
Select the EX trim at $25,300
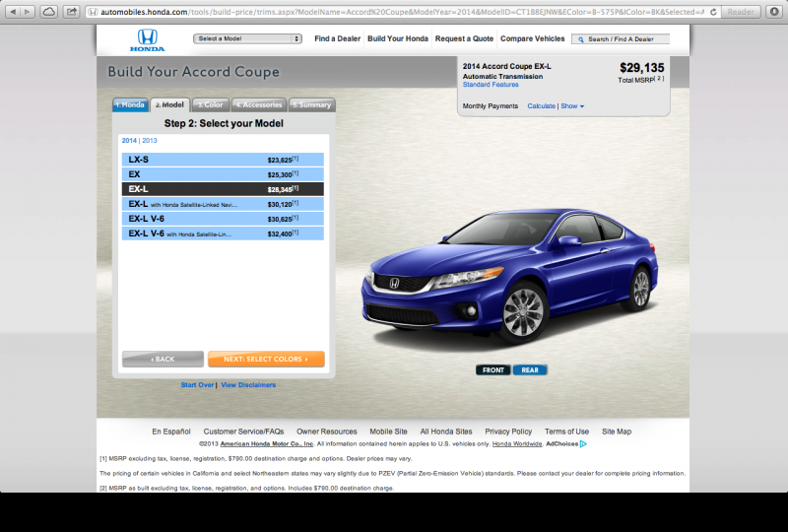pyautogui.click(x=223, y=174)
